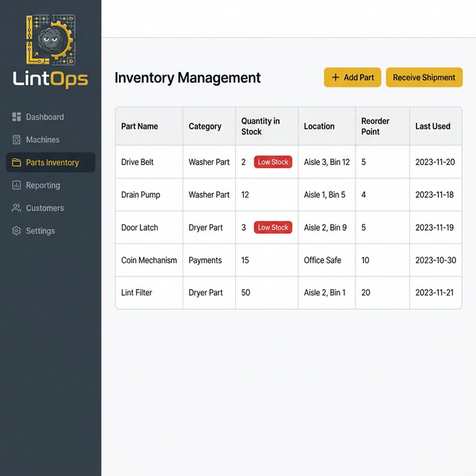Open the Dashboard menu item

pos(51,117)
